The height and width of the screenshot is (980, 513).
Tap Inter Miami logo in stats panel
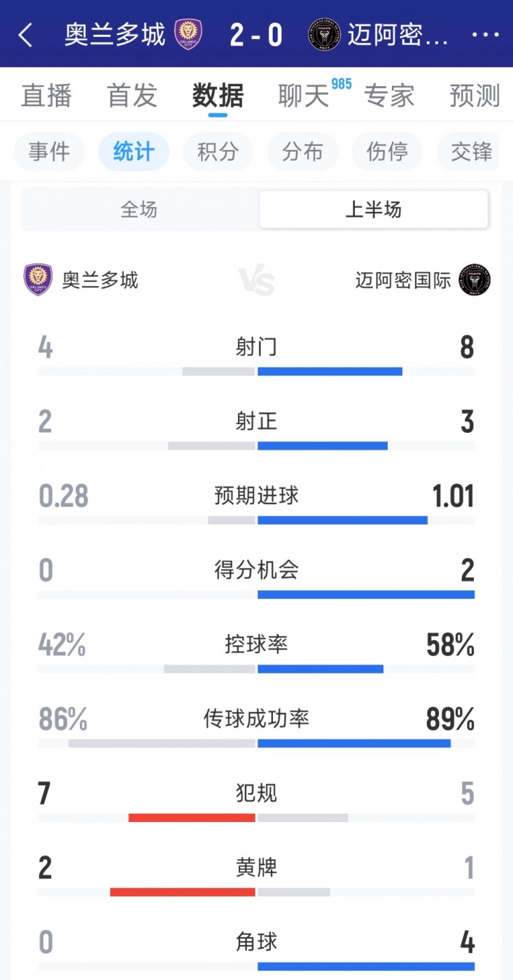pos(475,280)
